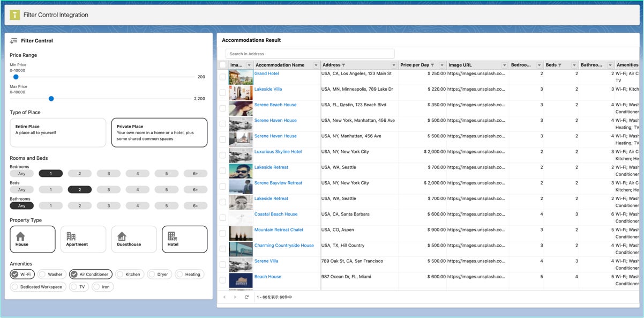The height and width of the screenshot is (318, 644).
Task: Sort by the Accommodation Name column header
Action: [280, 65]
